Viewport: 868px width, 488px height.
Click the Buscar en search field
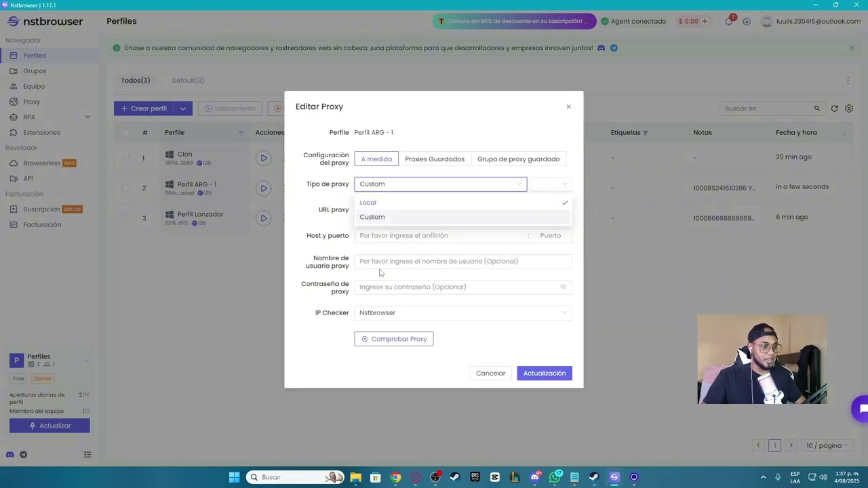pos(766,108)
